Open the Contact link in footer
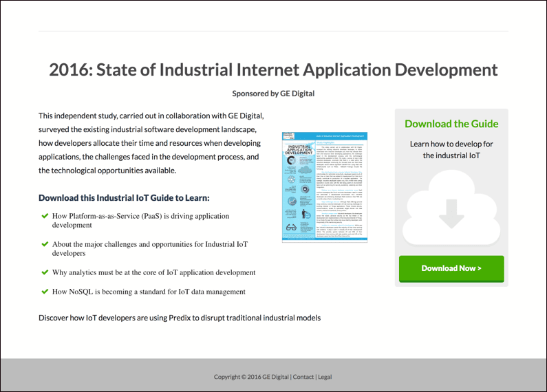 click(303, 377)
